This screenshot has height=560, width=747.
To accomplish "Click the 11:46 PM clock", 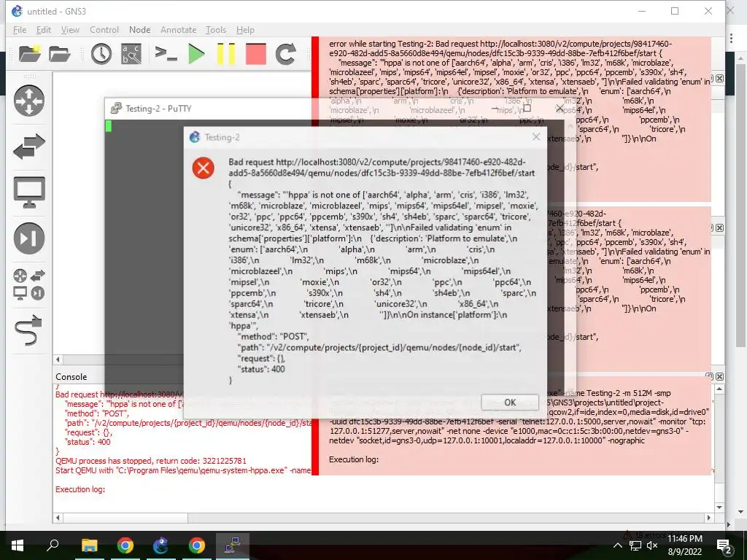I will point(684,539).
